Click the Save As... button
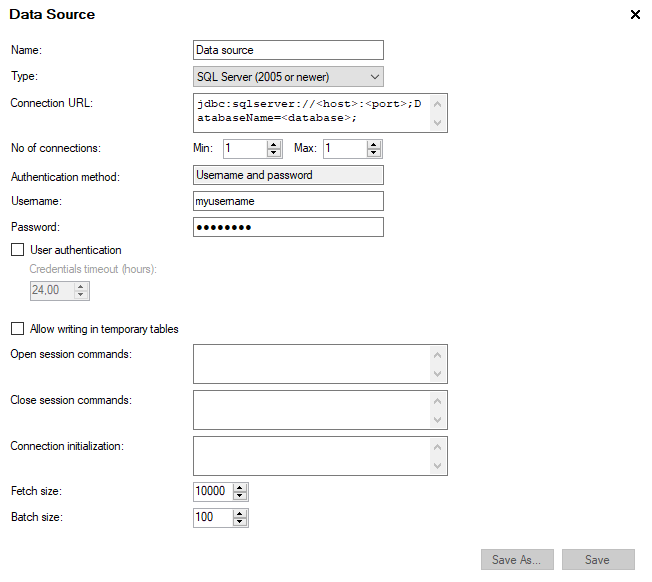The image size is (652, 582). click(x=516, y=560)
